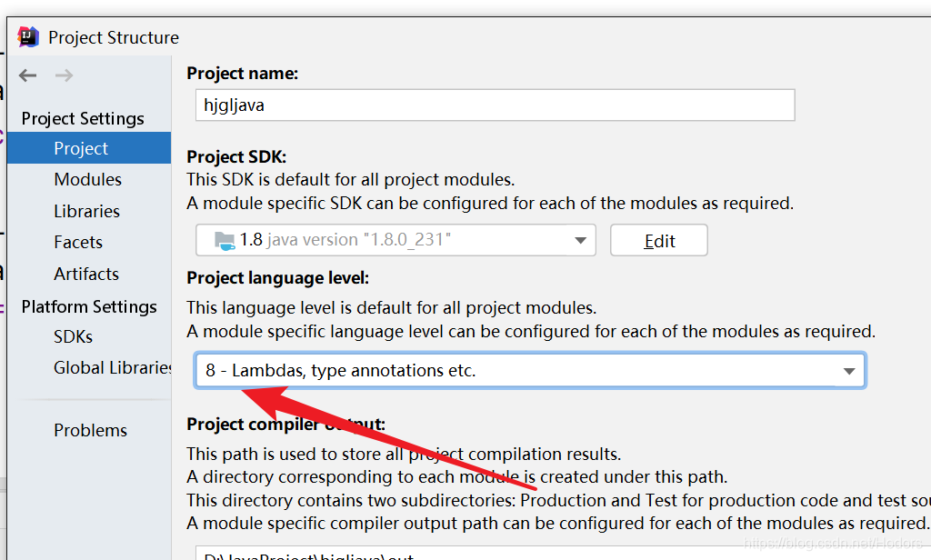Show the Problems panel

coord(90,430)
